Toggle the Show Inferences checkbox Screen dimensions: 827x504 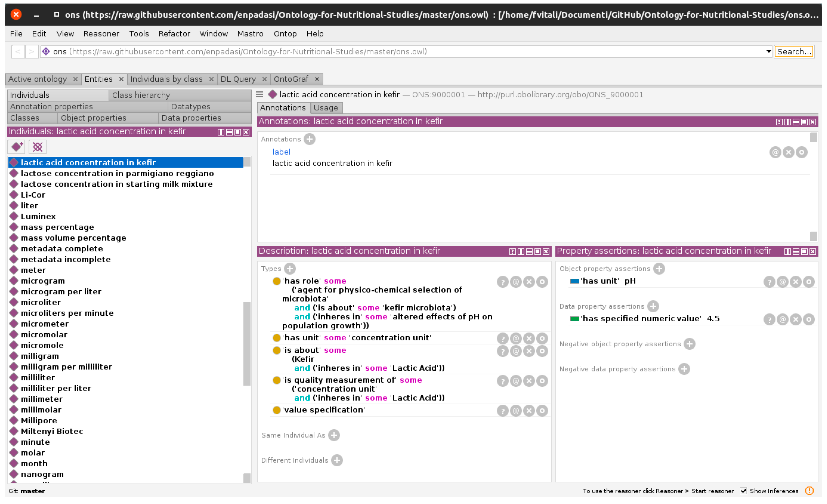(743, 491)
